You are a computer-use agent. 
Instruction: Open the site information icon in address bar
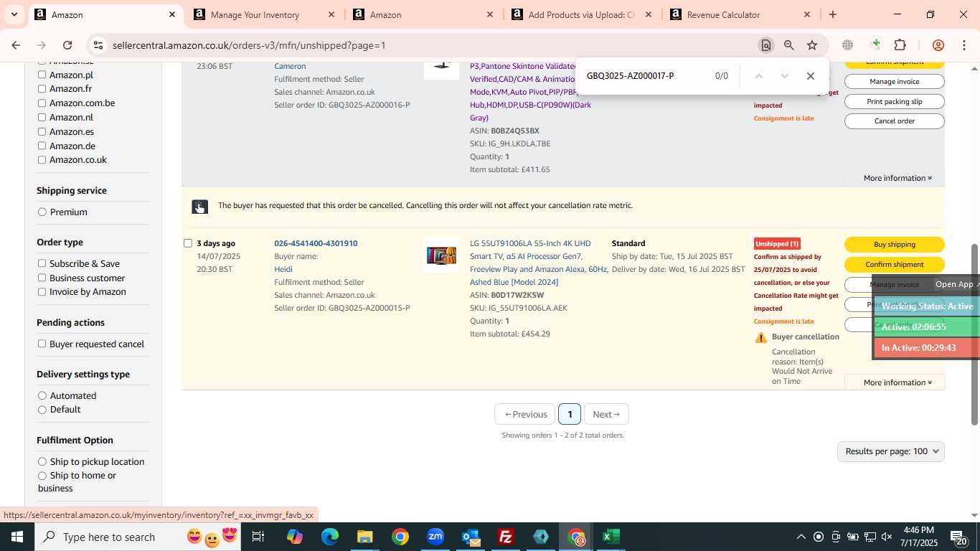coord(98,45)
